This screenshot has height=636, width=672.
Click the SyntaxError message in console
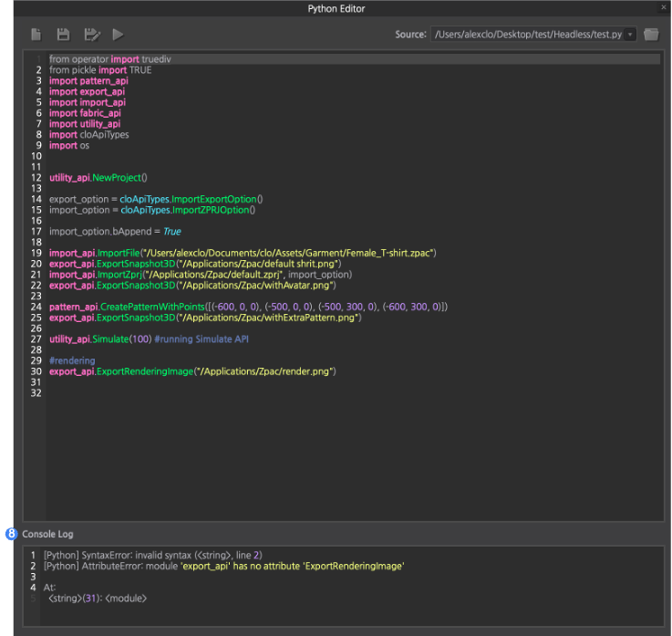(x=152, y=555)
